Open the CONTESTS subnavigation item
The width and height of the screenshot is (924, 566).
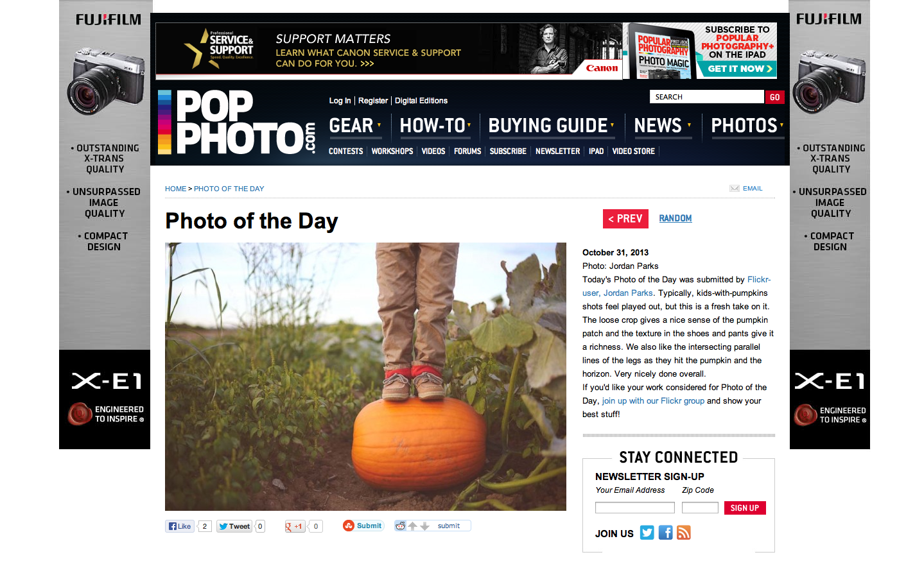[346, 151]
